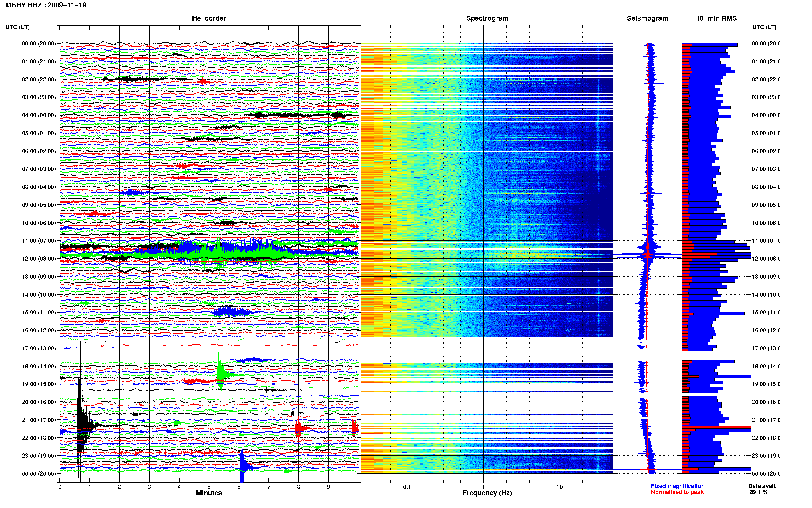Click the Frequency (Hz) axis title

[x=487, y=493]
